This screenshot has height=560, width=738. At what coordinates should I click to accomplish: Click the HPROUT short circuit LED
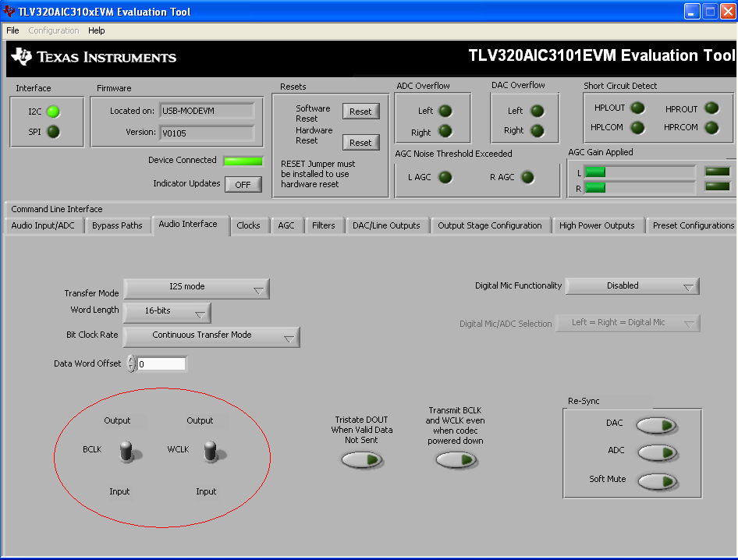click(711, 108)
